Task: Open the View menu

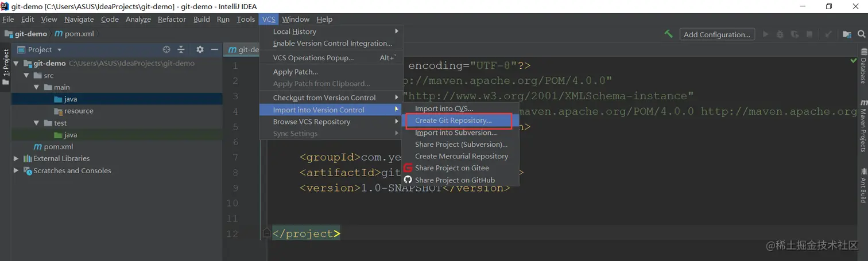Action: click(x=49, y=20)
